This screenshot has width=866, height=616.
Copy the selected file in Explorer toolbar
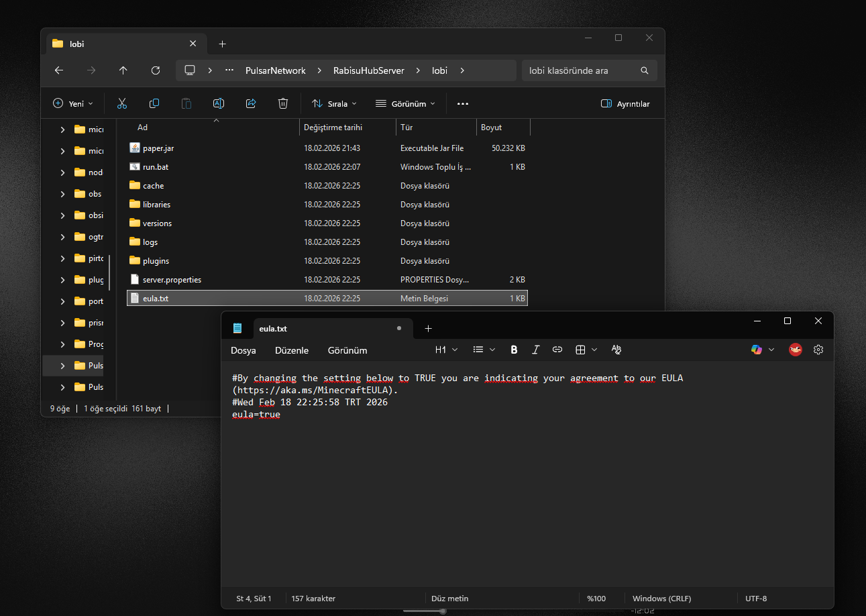pos(154,103)
